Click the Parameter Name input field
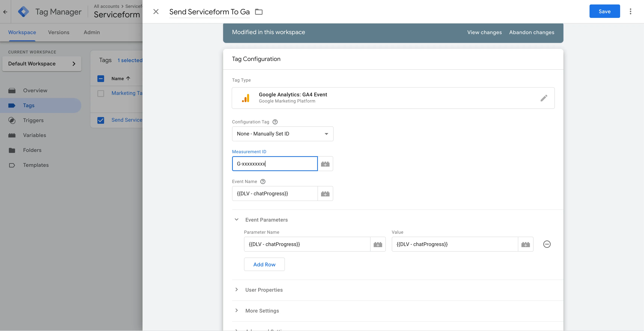 point(307,244)
